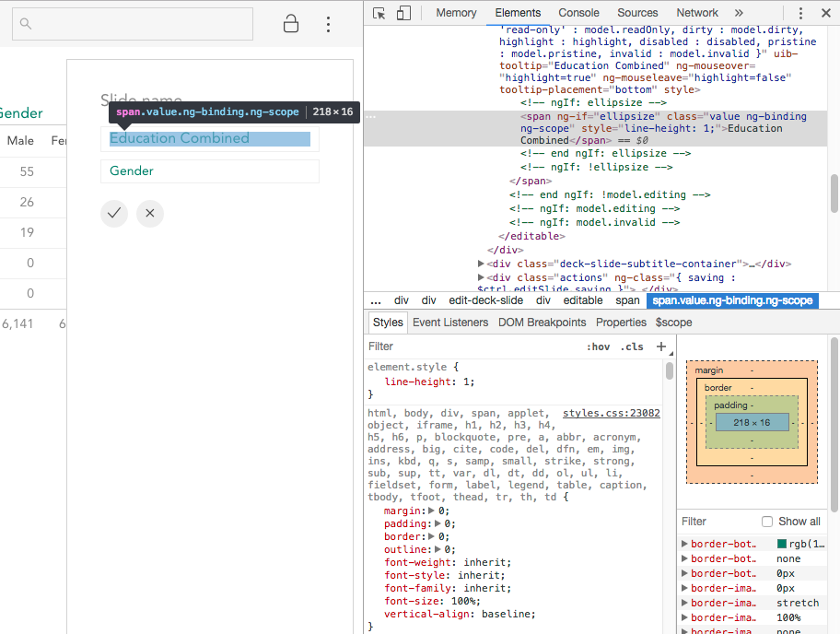Click the border-bottom color swatch

pos(782,545)
